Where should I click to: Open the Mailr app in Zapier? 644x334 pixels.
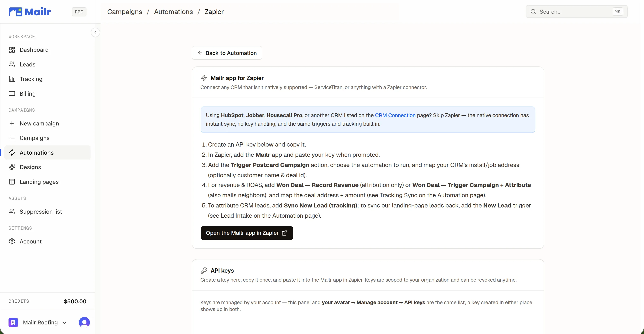click(x=247, y=233)
